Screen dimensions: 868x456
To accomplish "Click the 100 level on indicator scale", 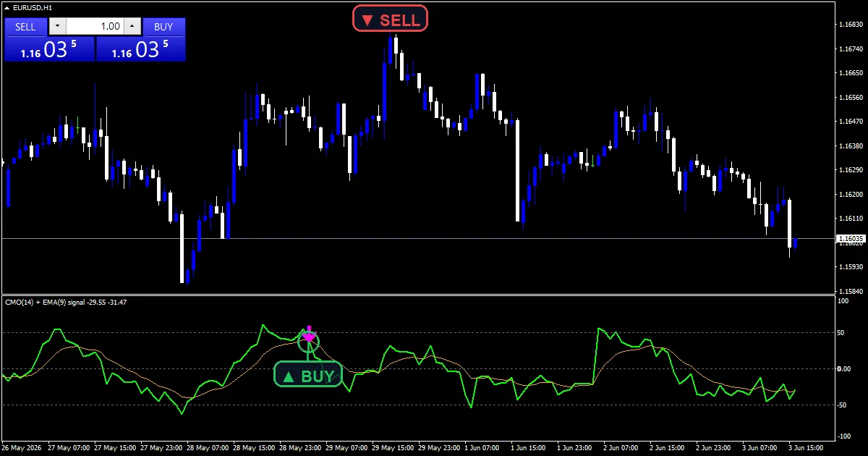I will 843,300.
